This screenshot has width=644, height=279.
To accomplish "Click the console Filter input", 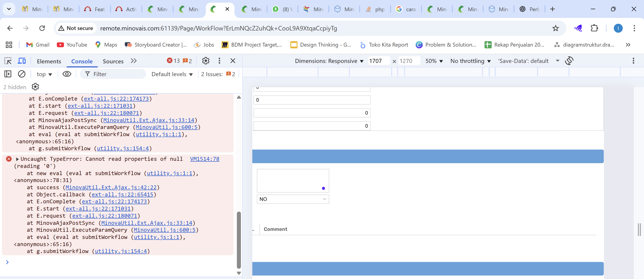I will [x=113, y=74].
